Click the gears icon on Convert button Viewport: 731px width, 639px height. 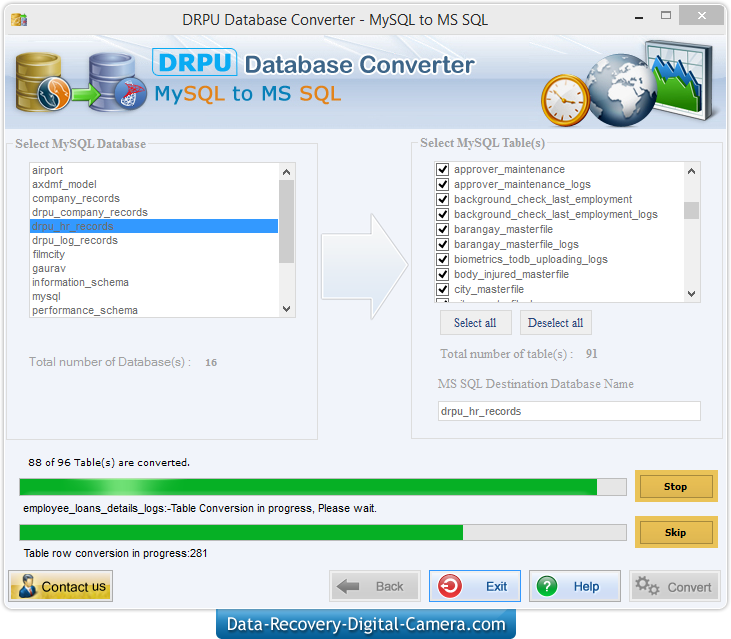(x=647, y=586)
